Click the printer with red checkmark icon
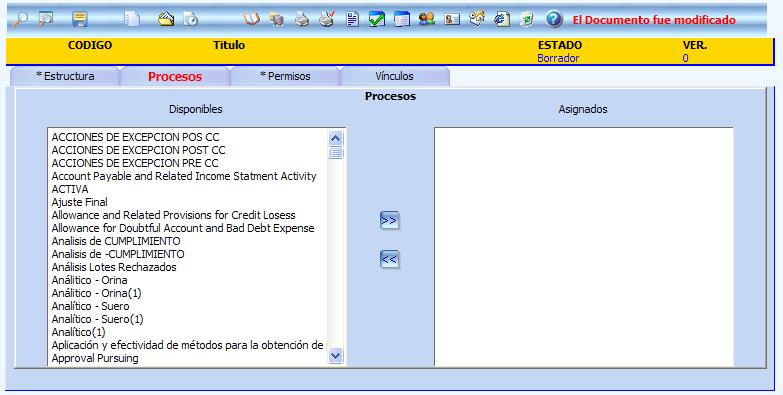Screen dimensions: 783x395 pyautogui.click(x=327, y=19)
